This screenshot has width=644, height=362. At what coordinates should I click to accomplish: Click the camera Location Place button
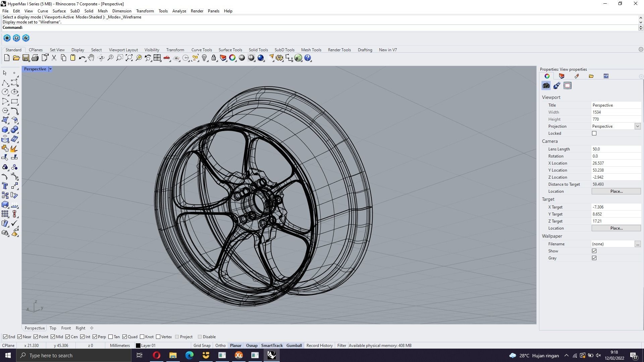616,191
